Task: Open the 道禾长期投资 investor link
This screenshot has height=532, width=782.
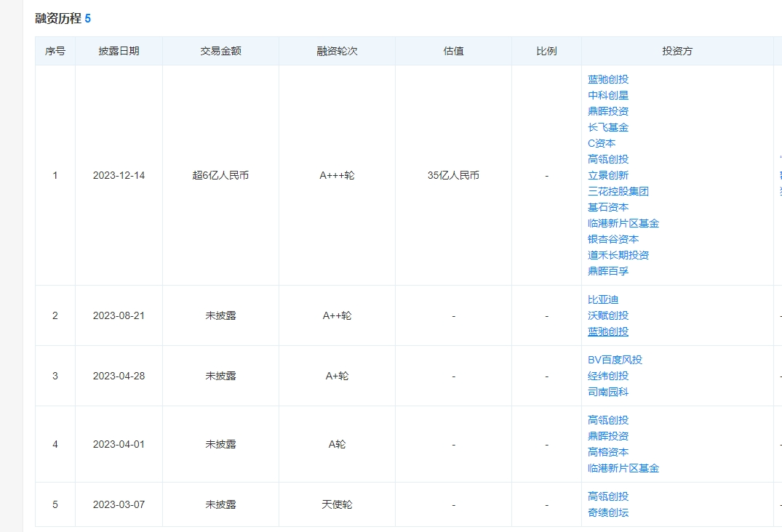Action: click(x=618, y=255)
